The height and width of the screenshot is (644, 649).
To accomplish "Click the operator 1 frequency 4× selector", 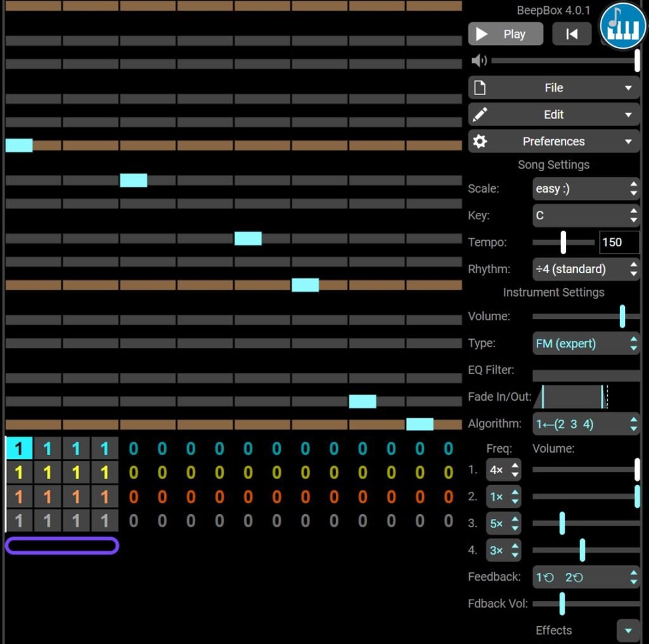I will 503,470.
